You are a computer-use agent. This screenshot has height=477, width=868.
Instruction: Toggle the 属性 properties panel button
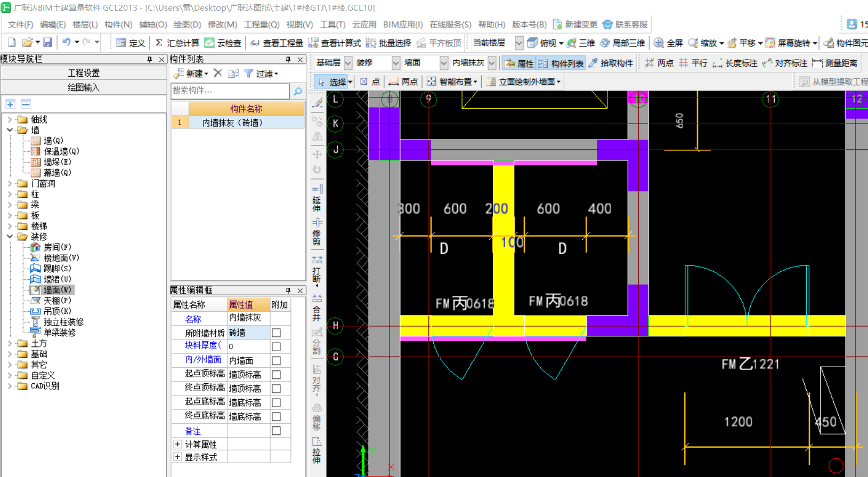click(519, 63)
